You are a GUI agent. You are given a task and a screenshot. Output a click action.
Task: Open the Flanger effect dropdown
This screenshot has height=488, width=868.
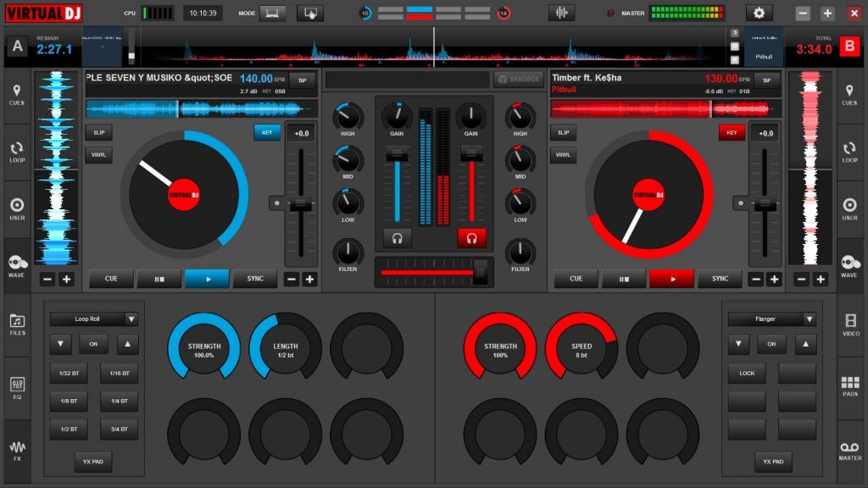pos(810,319)
